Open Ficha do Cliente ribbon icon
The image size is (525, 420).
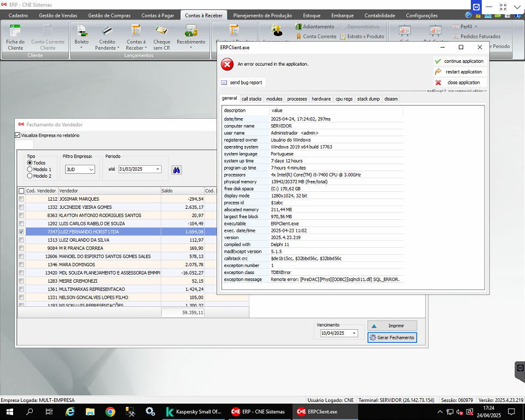click(x=15, y=37)
